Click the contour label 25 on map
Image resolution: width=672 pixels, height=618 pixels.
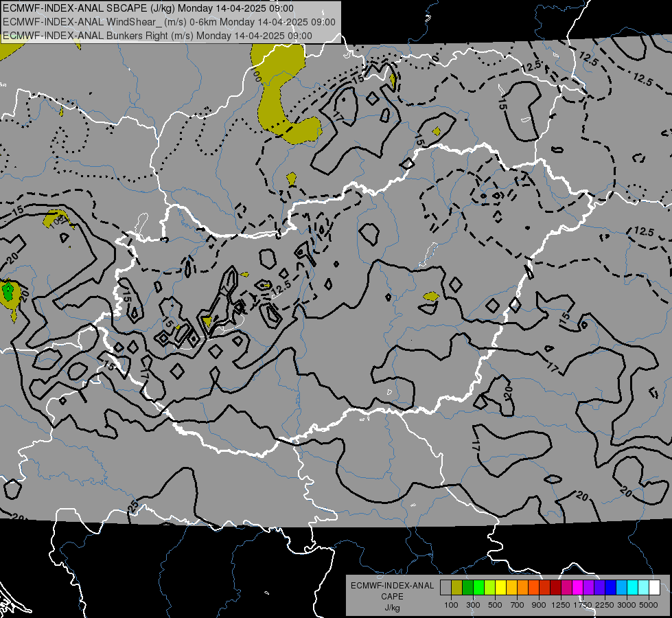[x=133, y=506]
